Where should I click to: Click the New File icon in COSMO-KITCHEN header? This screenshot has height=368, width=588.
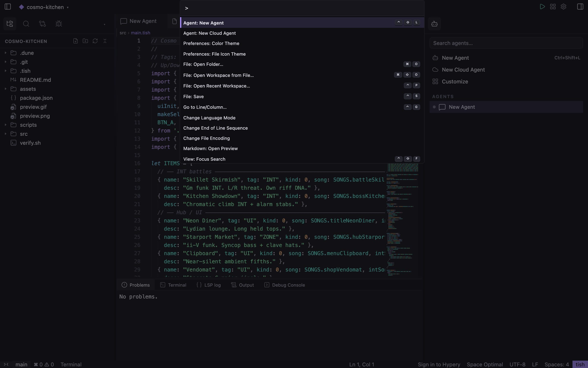click(76, 41)
